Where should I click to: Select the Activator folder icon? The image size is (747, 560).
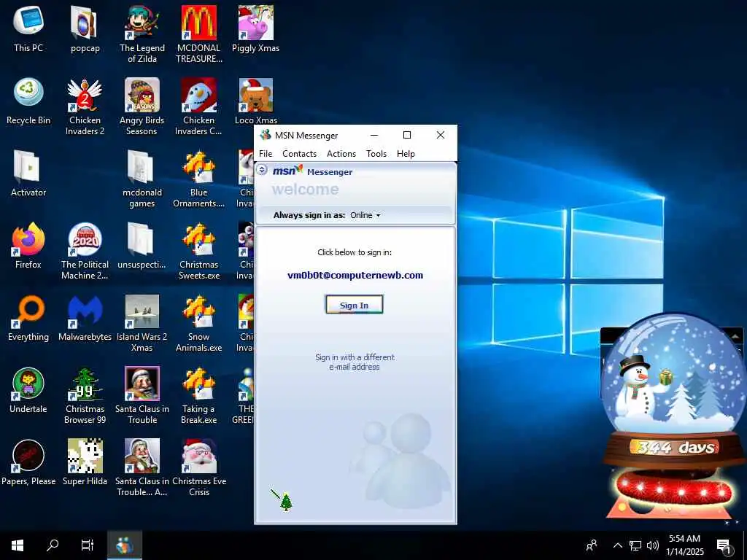28,174
